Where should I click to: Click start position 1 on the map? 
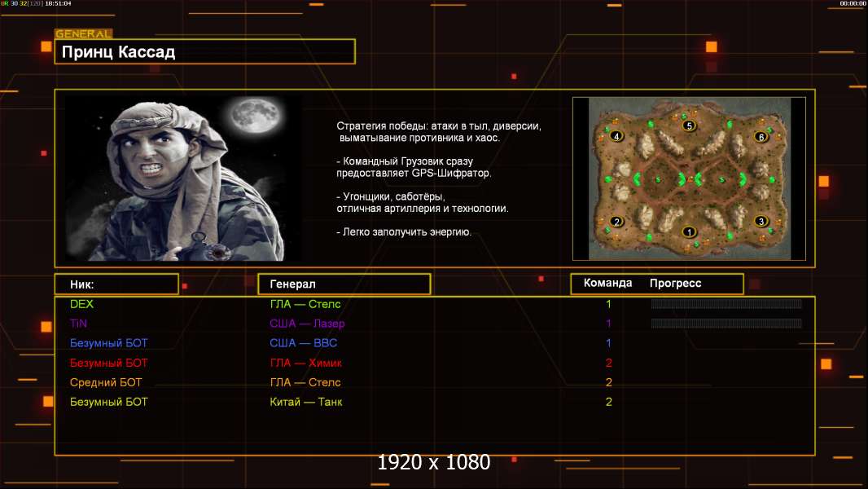tap(690, 232)
